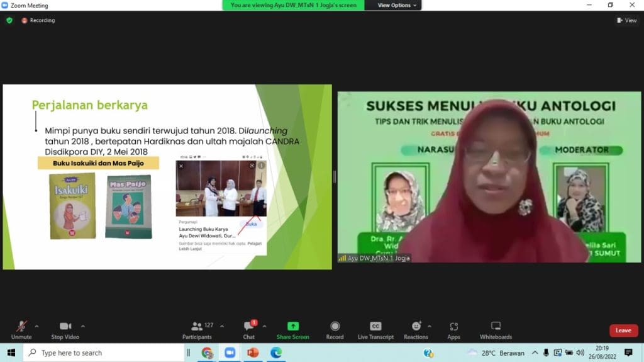The height and width of the screenshot is (362, 644).
Task: Click the Zoom taskbar icon
Action: pos(230,353)
